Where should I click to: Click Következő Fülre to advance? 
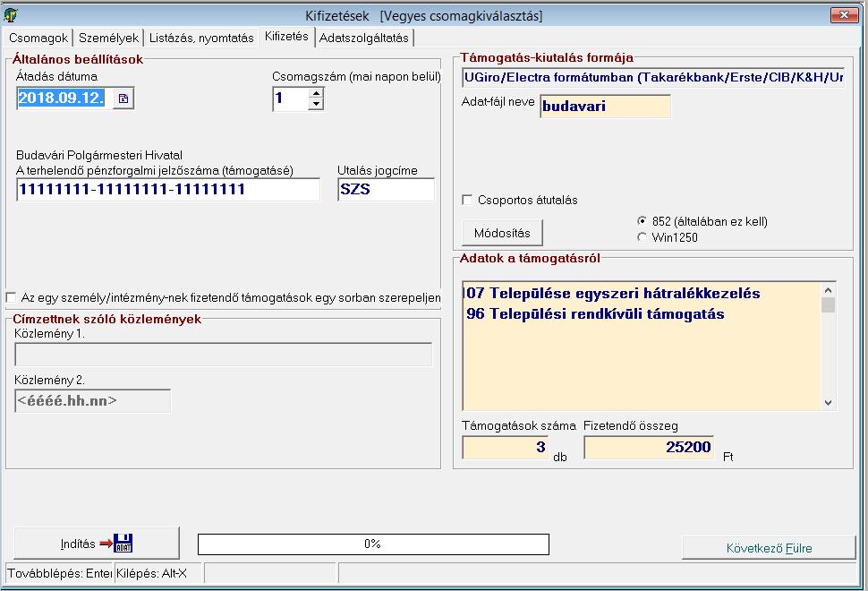click(x=769, y=548)
